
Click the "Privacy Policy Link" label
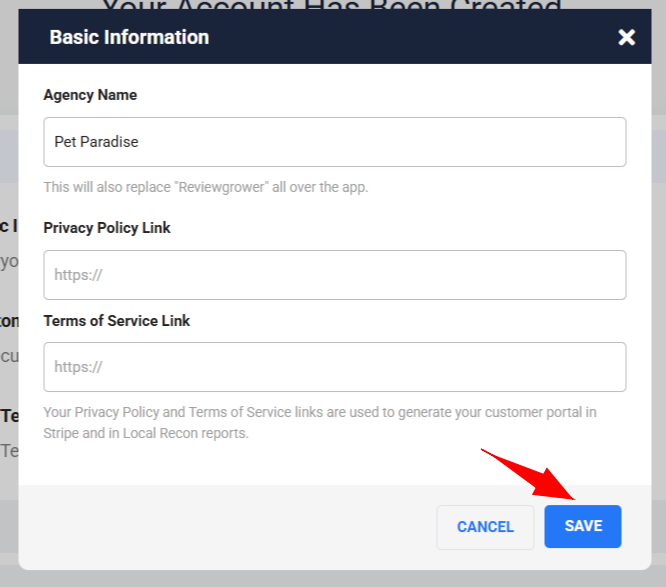pyautogui.click(x=107, y=228)
